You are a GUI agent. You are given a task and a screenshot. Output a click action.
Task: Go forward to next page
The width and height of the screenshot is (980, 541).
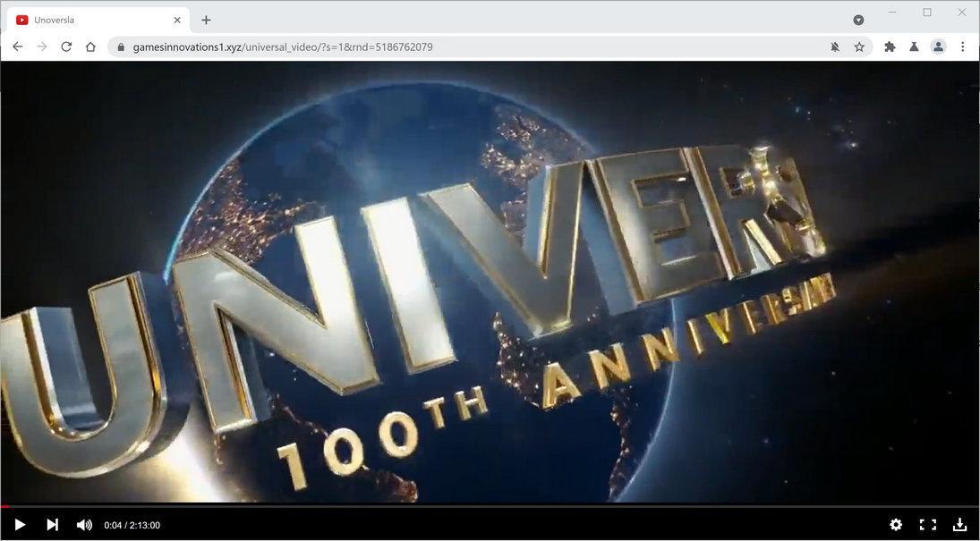point(42,46)
